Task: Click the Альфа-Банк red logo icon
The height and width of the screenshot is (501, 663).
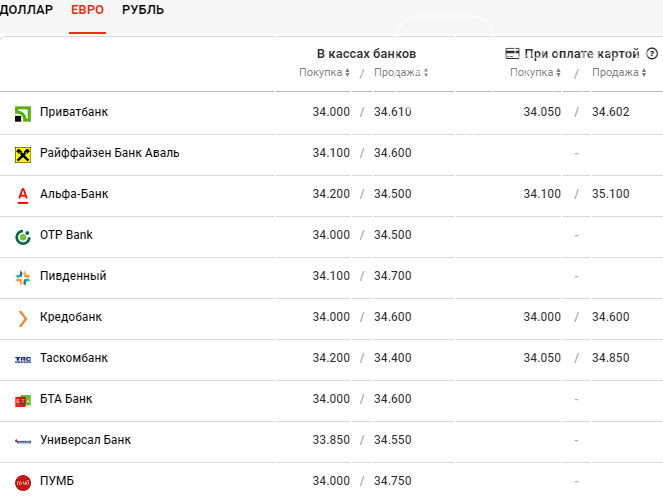Action: point(23,194)
